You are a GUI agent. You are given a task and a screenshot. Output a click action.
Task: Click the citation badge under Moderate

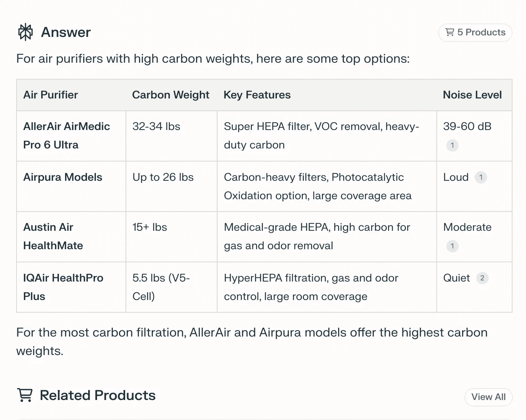click(x=452, y=246)
